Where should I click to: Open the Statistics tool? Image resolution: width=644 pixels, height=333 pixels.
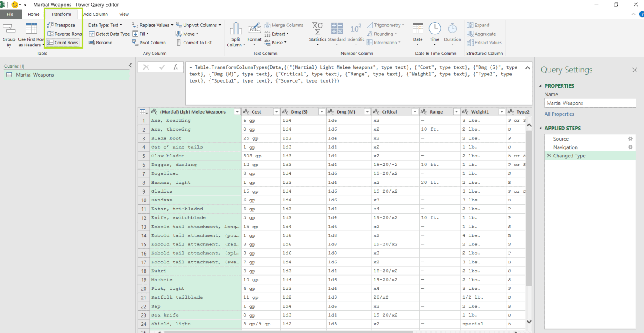click(317, 34)
